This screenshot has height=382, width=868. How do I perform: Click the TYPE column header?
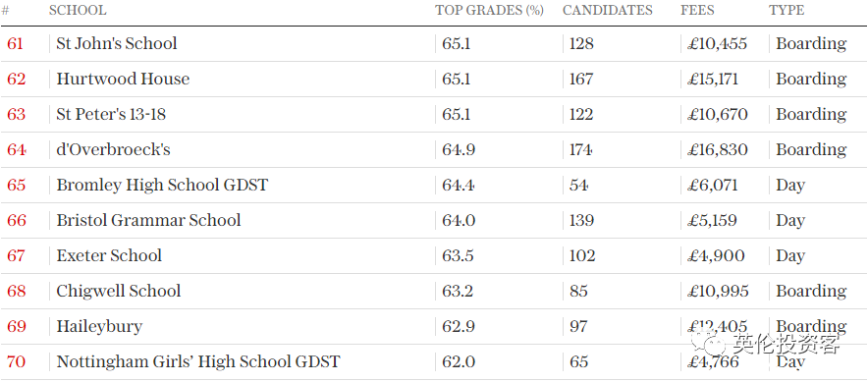[787, 11]
